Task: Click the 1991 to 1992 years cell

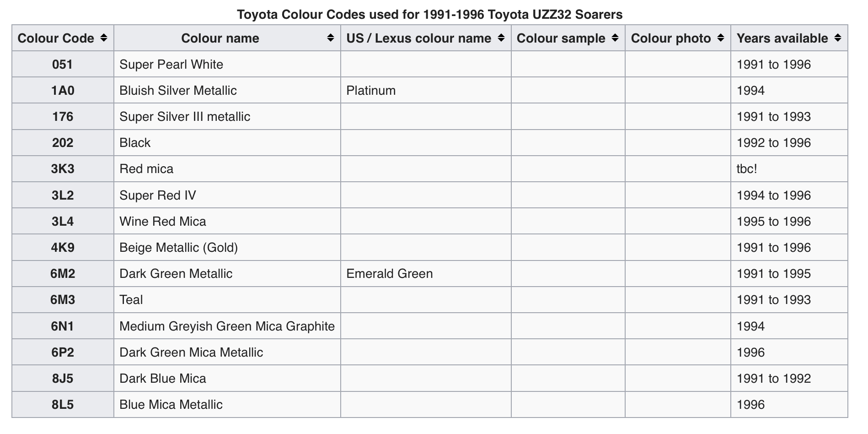Action: point(789,379)
